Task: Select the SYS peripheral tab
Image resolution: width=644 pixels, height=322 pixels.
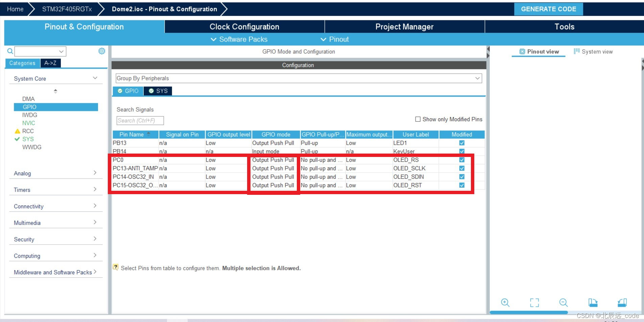Action: pos(158,91)
